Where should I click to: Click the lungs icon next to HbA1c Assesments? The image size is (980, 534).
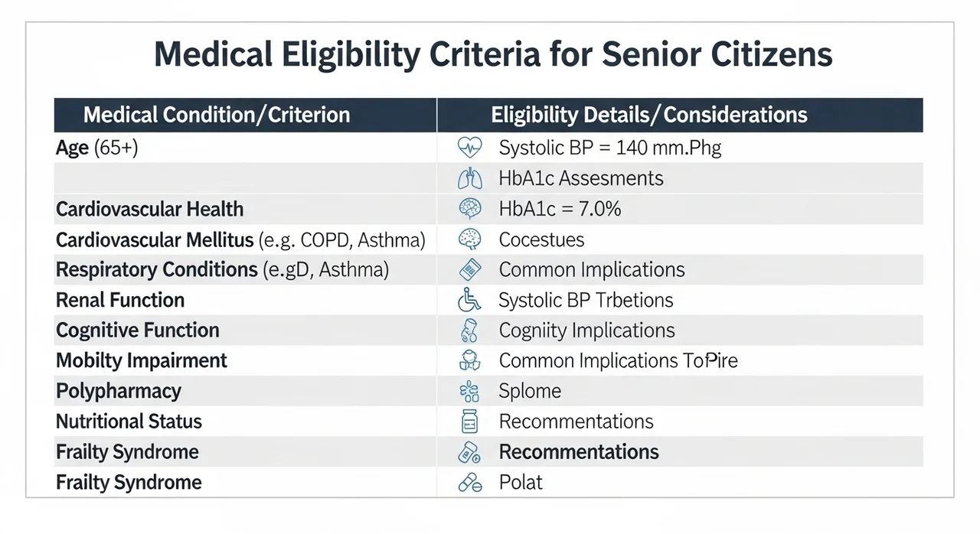click(469, 178)
